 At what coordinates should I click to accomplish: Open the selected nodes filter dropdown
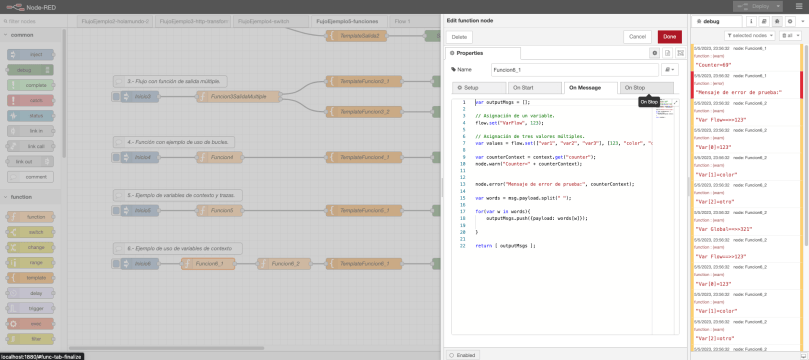coord(750,36)
